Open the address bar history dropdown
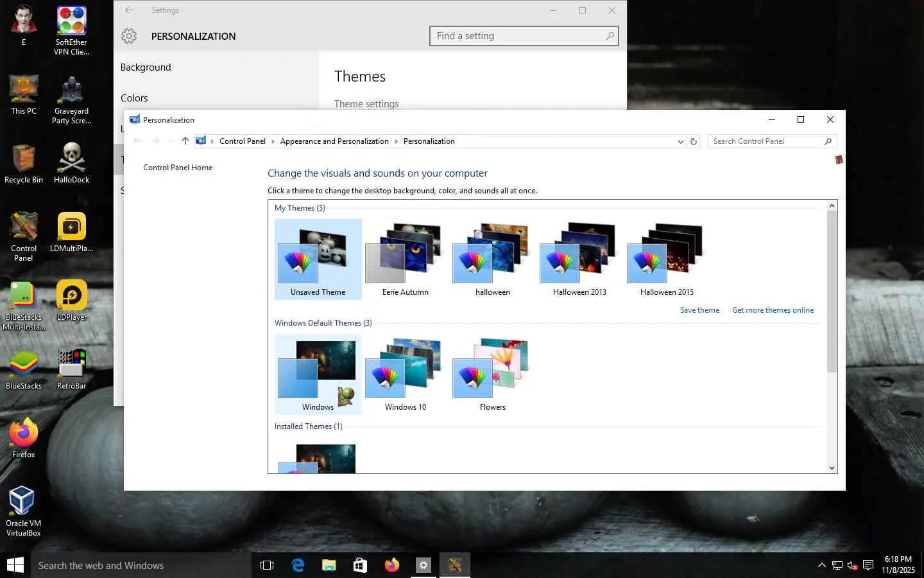This screenshot has width=924, height=578. pyautogui.click(x=681, y=141)
